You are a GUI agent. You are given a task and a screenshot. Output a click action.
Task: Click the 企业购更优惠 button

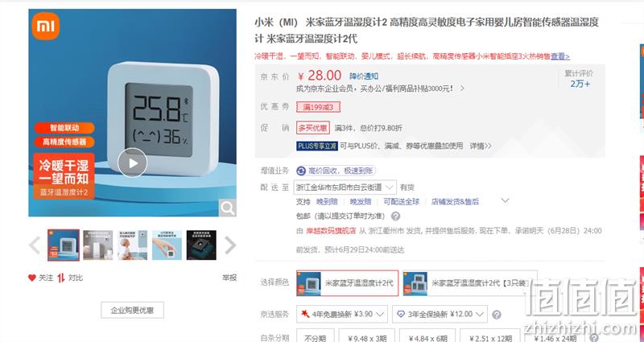pos(132,311)
